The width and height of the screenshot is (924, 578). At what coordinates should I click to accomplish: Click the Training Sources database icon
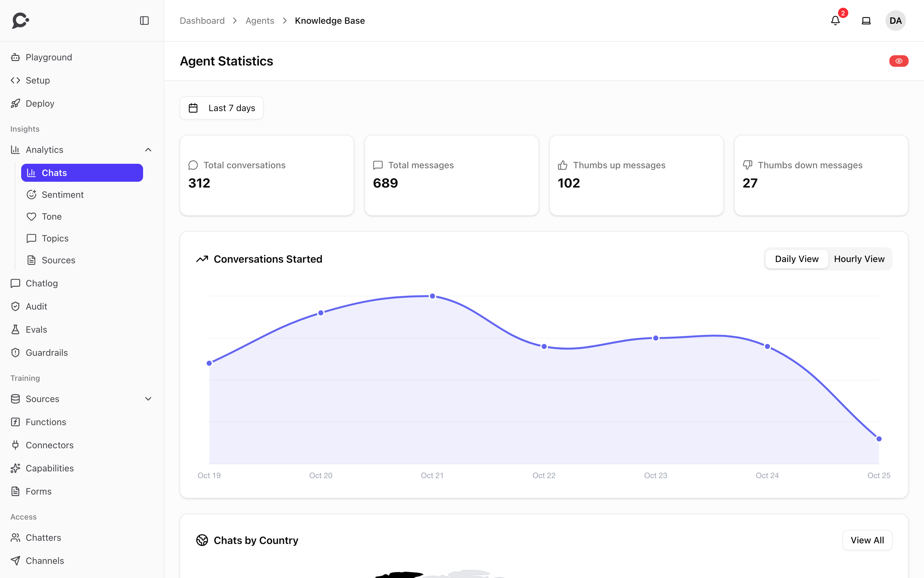(x=15, y=399)
